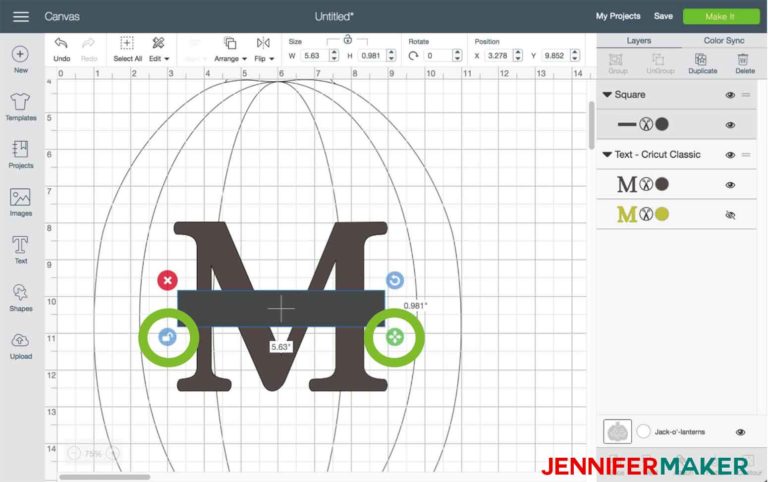Screen dimensions: 768x482
Task: Toggle visibility of the square shape sublayer
Action: pyautogui.click(x=730, y=125)
